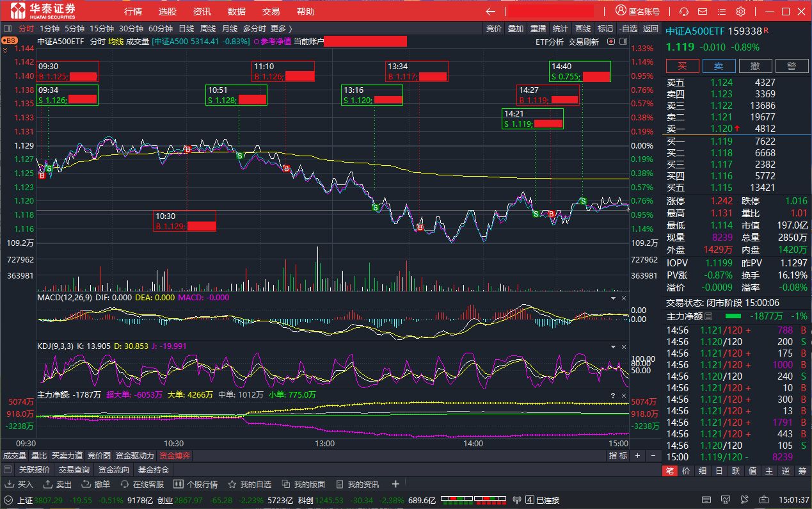Open the 交易 menu
Screen dimensions: 812x509
[271, 12]
